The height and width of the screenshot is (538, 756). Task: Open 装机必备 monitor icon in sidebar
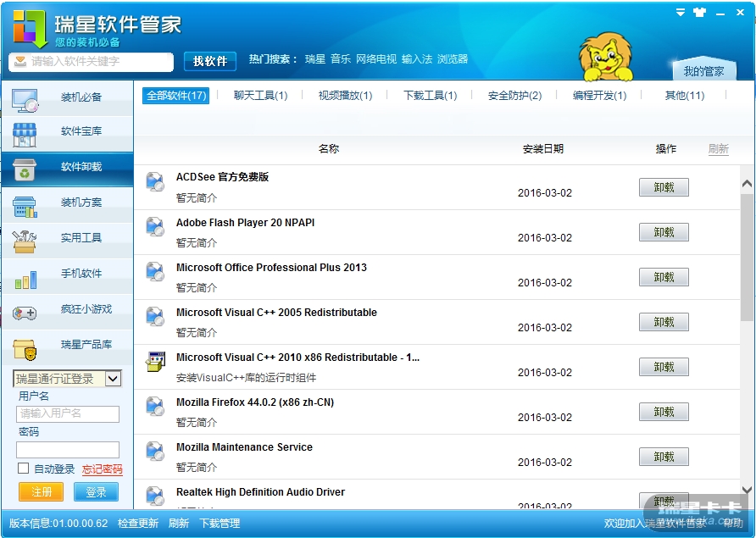25,100
